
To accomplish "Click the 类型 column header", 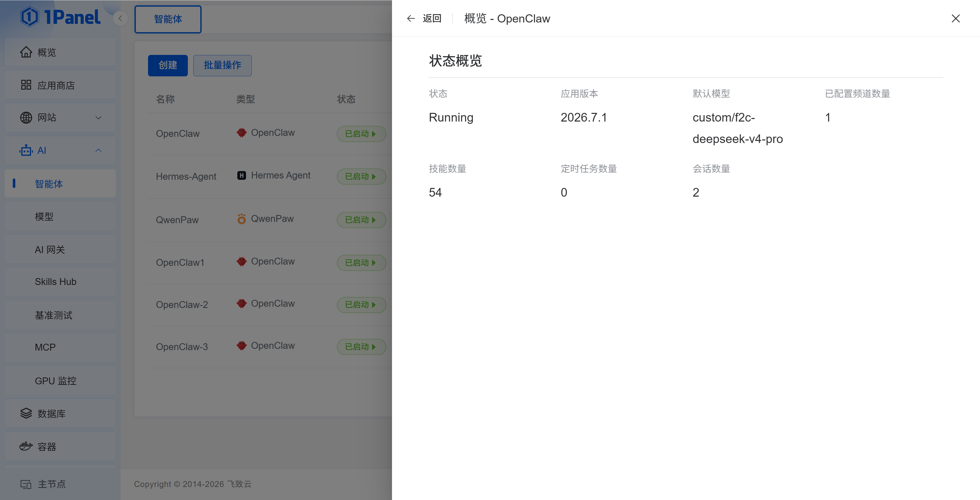I will click(246, 99).
